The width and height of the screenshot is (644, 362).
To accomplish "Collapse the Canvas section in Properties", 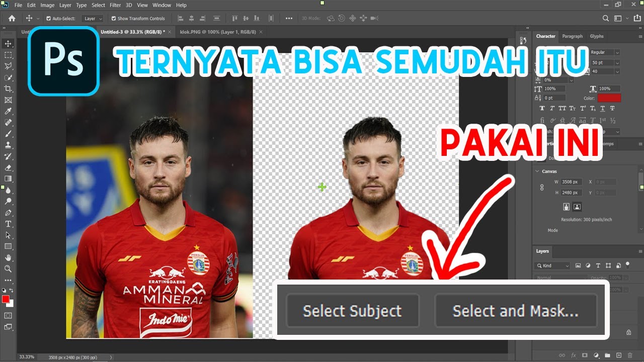I will pyautogui.click(x=537, y=171).
